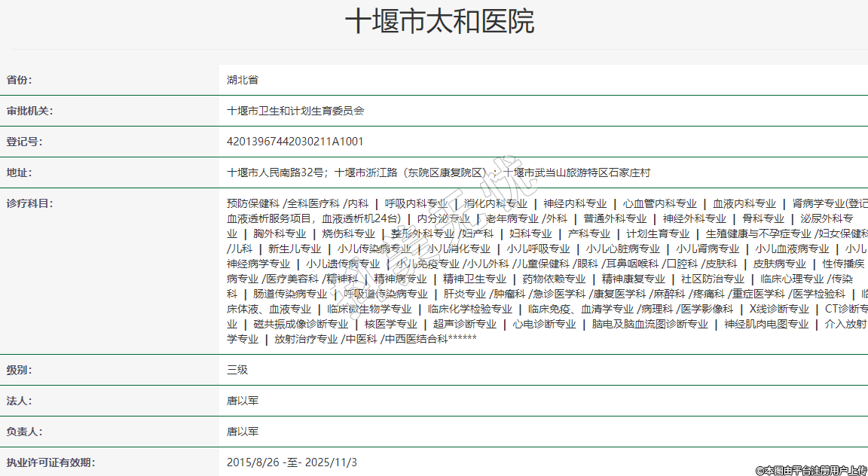868x476 pixels.
Task: Select the 级别 row label
Action: [x=20, y=371]
